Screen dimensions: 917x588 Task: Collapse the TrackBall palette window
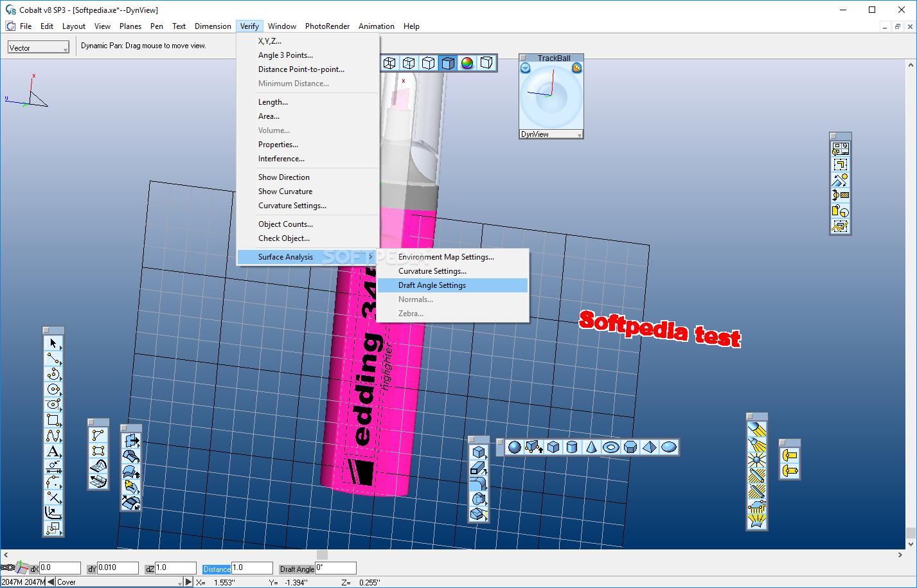tap(523, 58)
